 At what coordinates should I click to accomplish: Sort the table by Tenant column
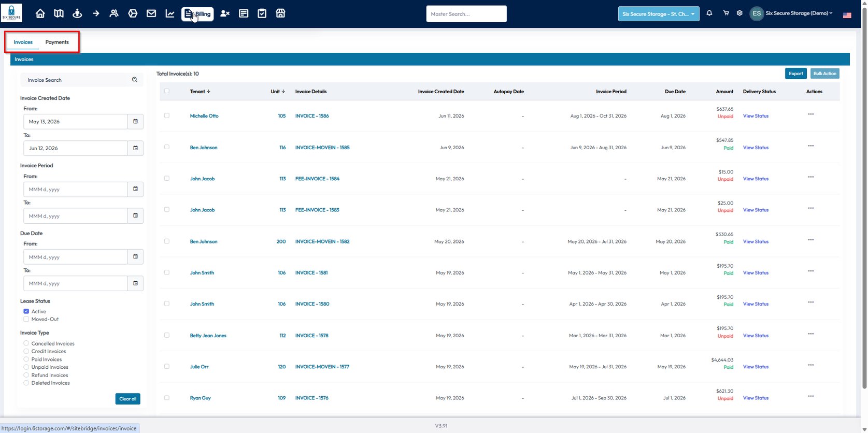tap(200, 91)
